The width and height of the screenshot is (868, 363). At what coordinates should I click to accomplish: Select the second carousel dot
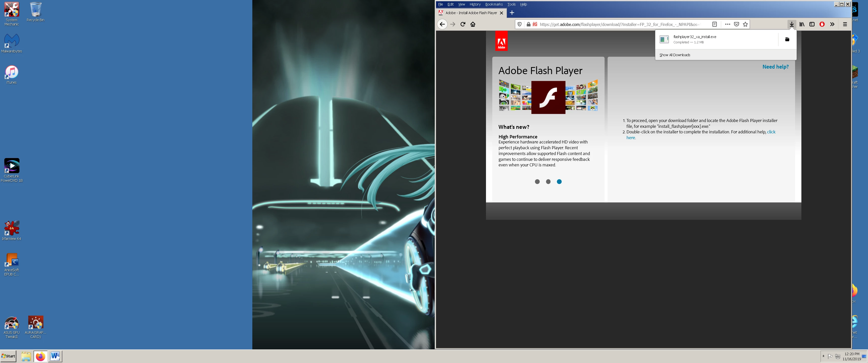pyautogui.click(x=548, y=181)
